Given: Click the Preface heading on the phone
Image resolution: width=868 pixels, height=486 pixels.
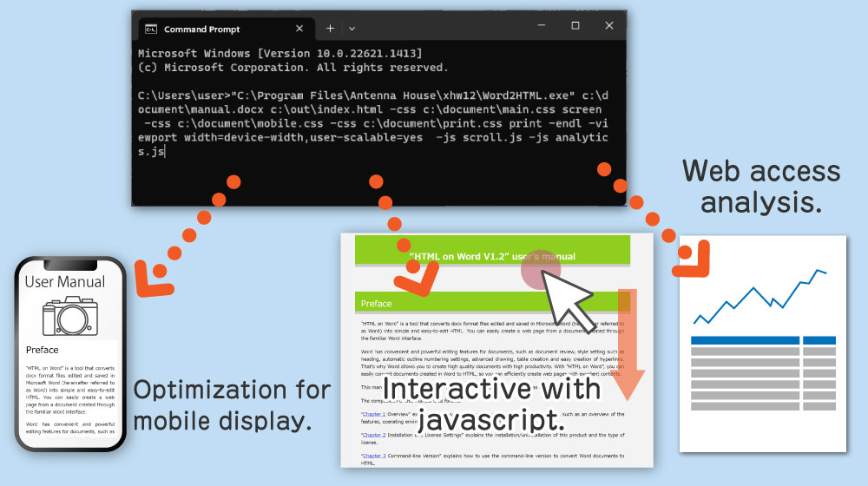Looking at the screenshot, I should (x=42, y=350).
